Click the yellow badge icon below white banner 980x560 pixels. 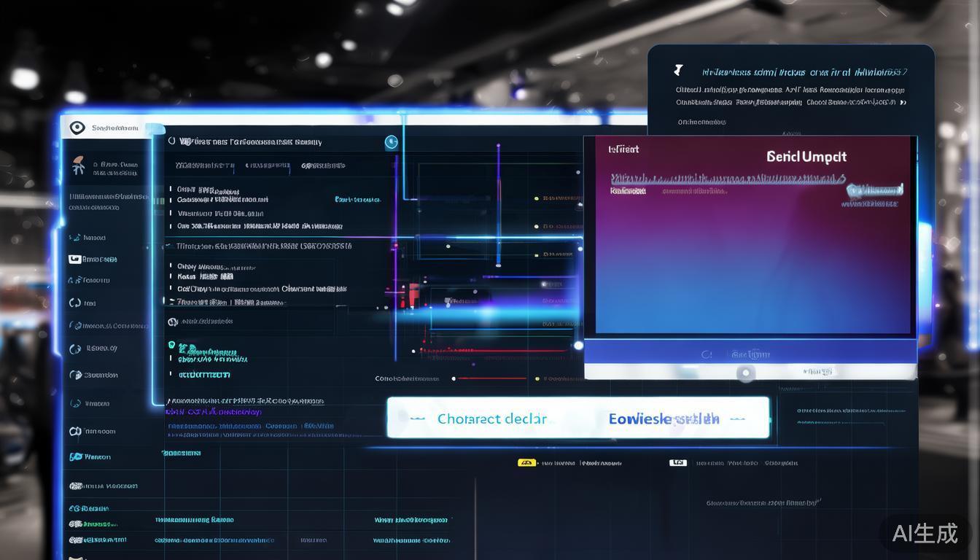pos(526,463)
